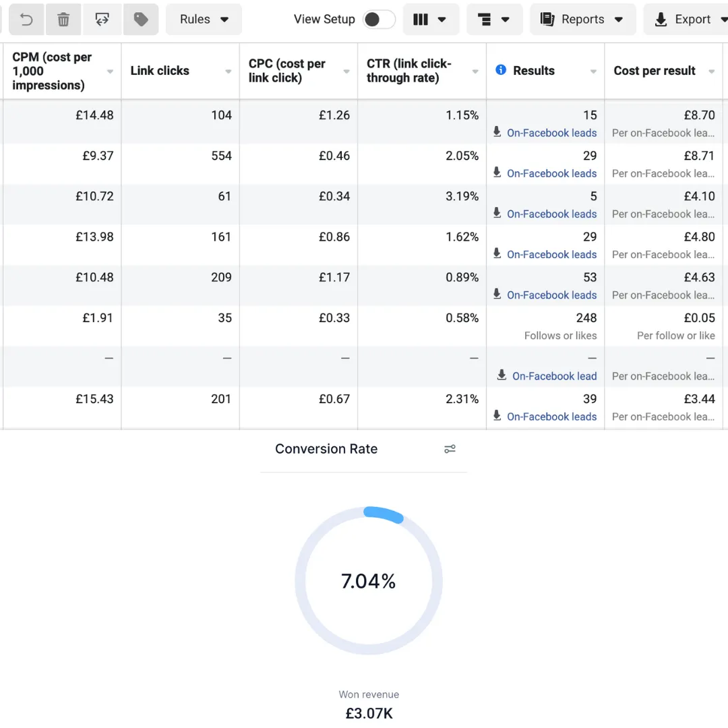Open the Reports menu
The width and height of the screenshot is (728, 728).
point(582,20)
